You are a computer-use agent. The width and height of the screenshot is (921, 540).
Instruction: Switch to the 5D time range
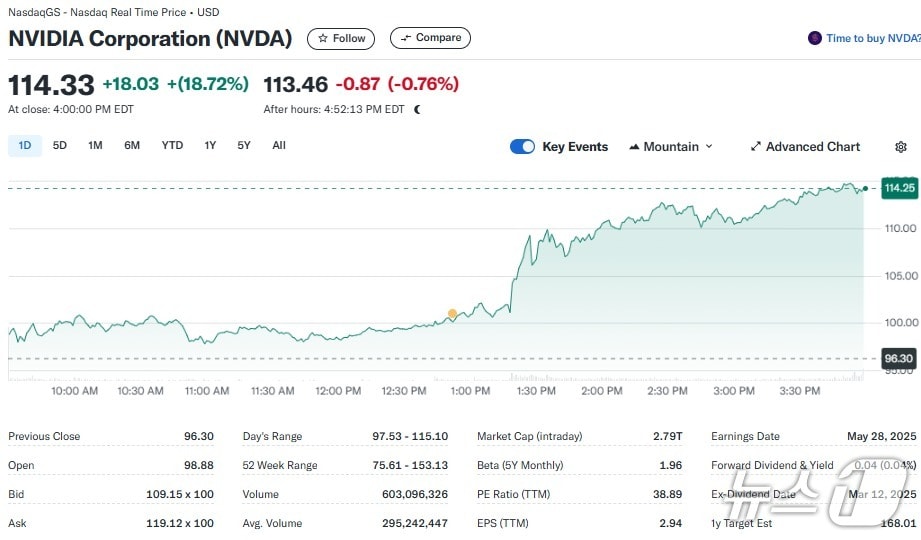pyautogui.click(x=60, y=146)
